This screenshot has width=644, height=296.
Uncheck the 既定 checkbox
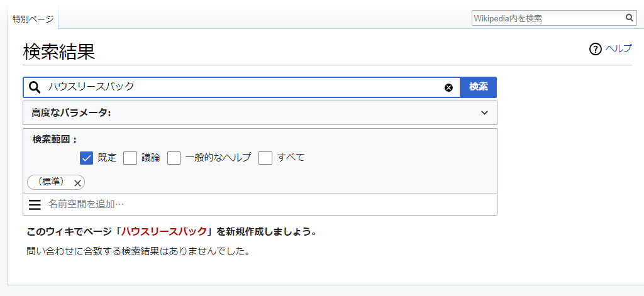[x=87, y=158]
